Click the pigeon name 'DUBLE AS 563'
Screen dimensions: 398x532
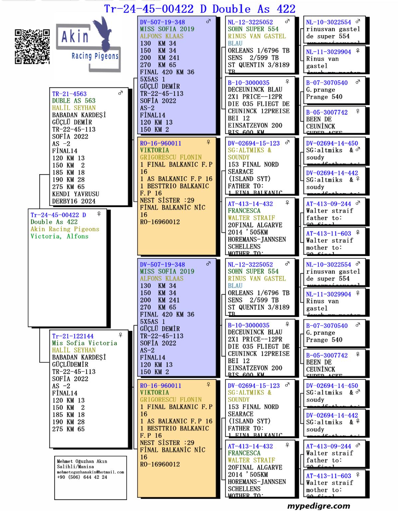click(73, 101)
